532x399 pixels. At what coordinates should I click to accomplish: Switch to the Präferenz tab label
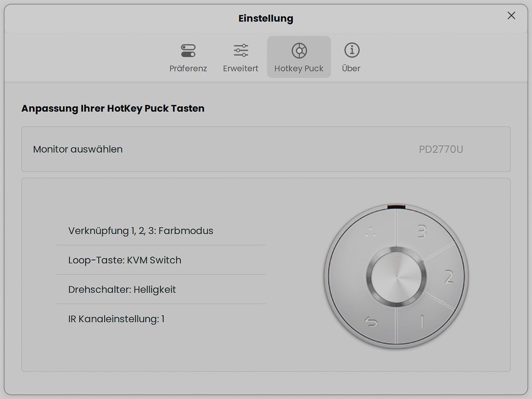point(188,69)
